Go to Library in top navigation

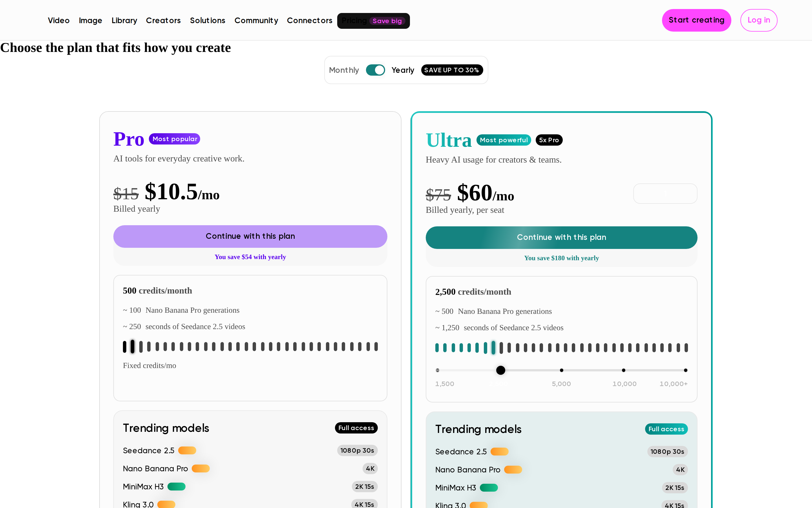pyautogui.click(x=124, y=21)
